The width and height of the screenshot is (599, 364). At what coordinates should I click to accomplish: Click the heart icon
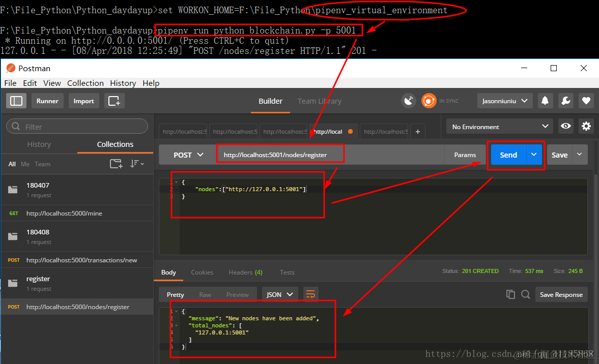click(586, 101)
